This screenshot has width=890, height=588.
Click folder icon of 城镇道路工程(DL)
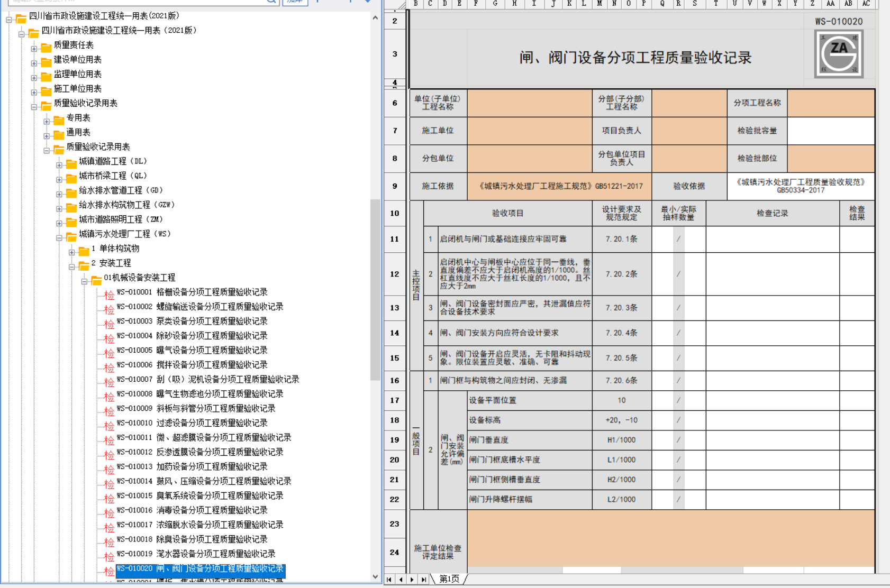(71, 163)
